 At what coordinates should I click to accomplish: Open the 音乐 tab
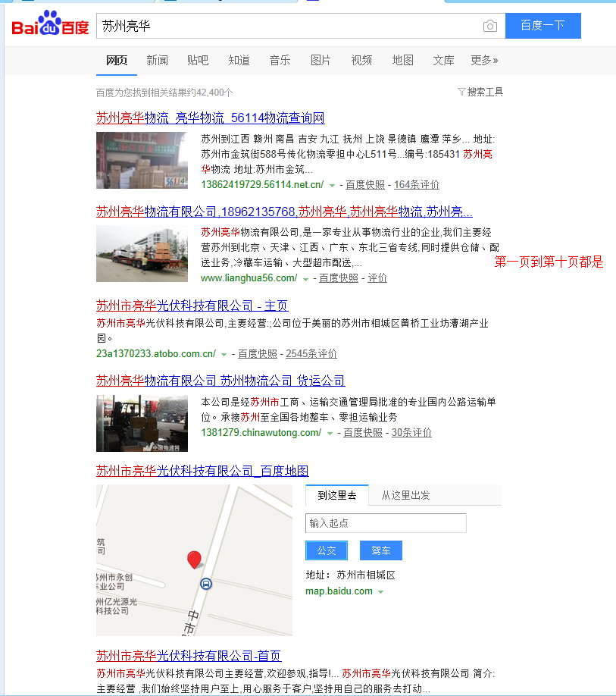[x=280, y=61]
